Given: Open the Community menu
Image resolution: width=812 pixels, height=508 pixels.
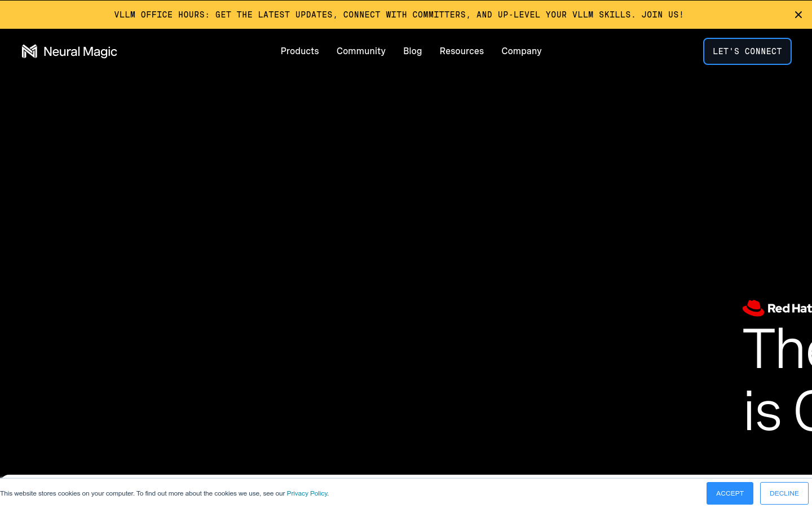Looking at the screenshot, I should (361, 51).
